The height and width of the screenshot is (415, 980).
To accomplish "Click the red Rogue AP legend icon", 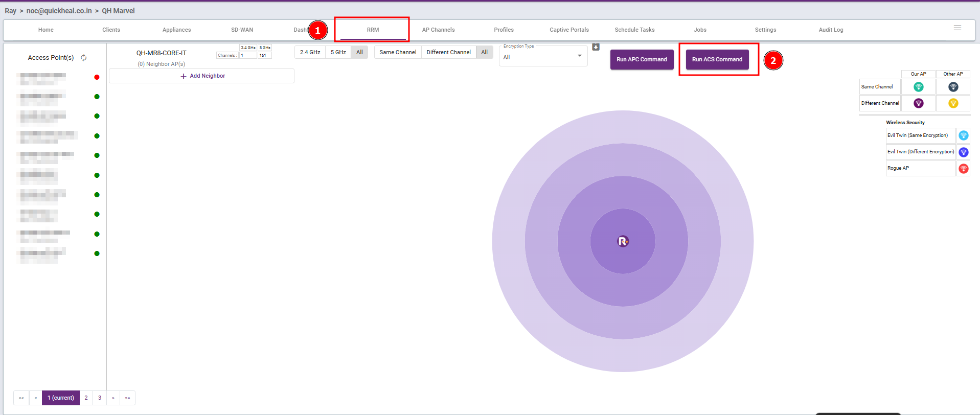I will pos(963,168).
